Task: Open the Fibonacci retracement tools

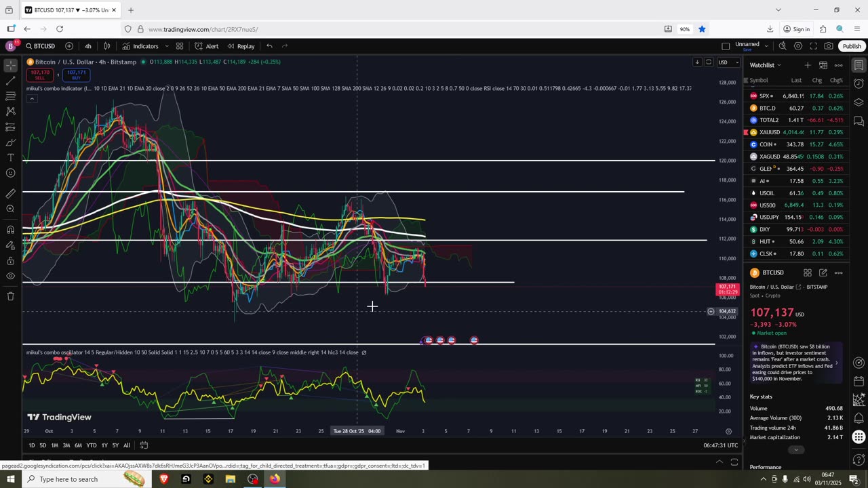Action: click(x=11, y=96)
